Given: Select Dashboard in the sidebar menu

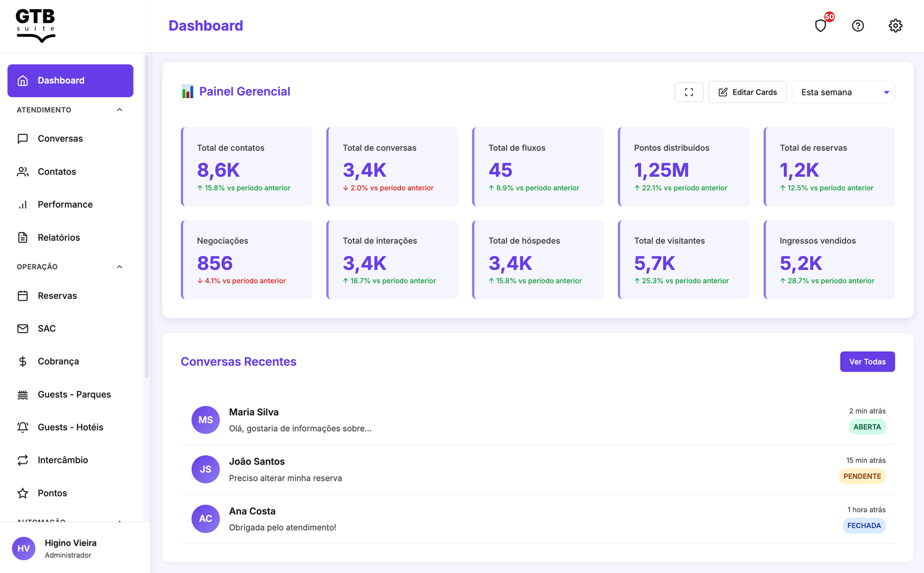Looking at the screenshot, I should [x=70, y=81].
